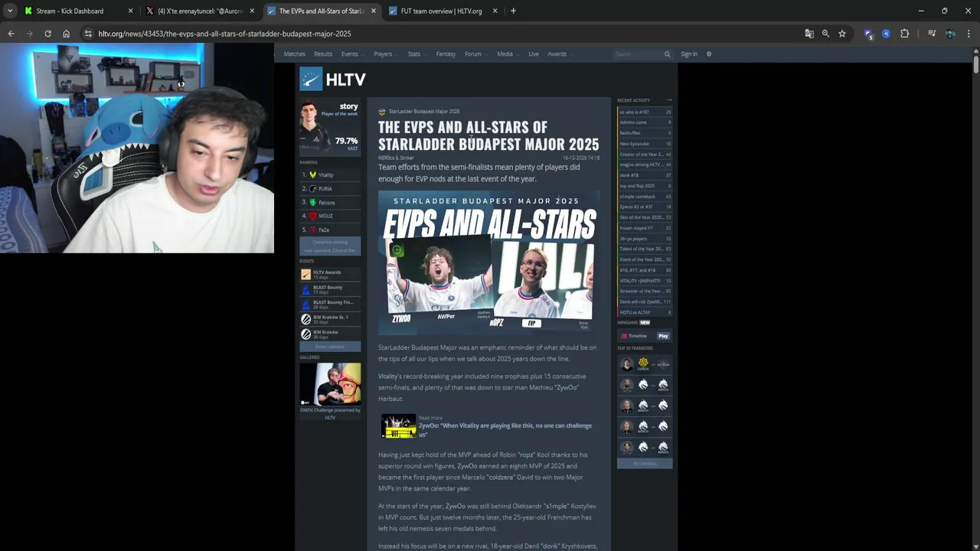The image size is (980, 551).
Task: Open the All transfers button
Action: [x=645, y=463]
